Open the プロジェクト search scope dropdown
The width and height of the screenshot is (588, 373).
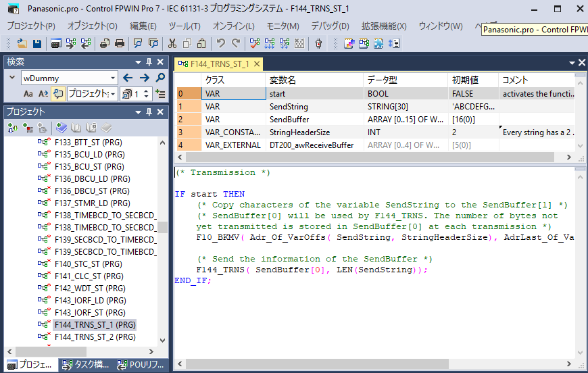coord(113,94)
